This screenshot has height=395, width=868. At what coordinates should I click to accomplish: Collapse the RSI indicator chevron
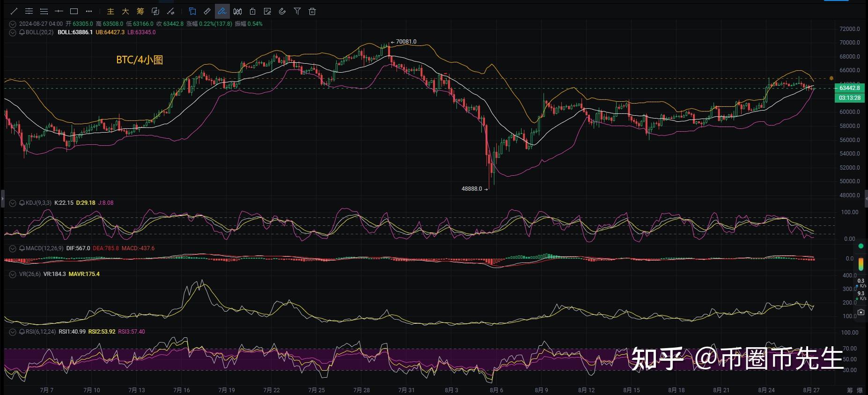[13, 332]
